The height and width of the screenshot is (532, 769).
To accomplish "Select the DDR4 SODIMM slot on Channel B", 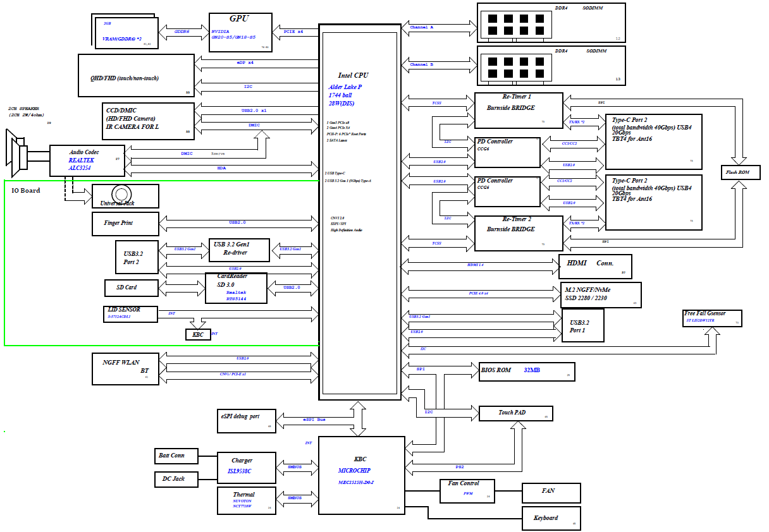I will click(x=551, y=66).
